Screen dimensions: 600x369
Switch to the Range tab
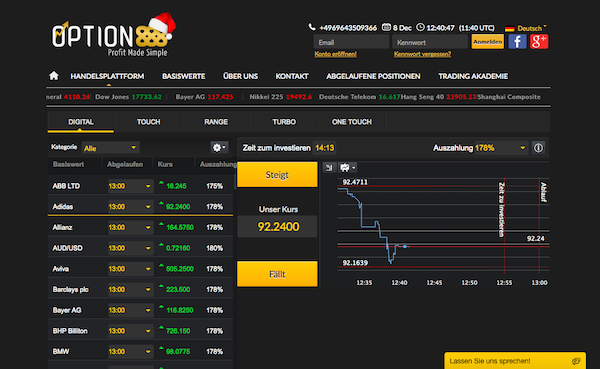click(216, 122)
